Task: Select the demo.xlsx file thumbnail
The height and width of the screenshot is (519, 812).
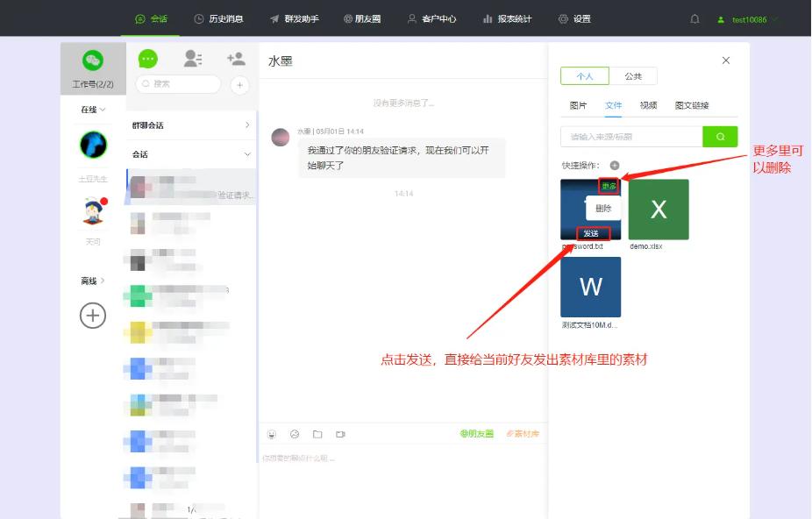Action: (x=659, y=209)
